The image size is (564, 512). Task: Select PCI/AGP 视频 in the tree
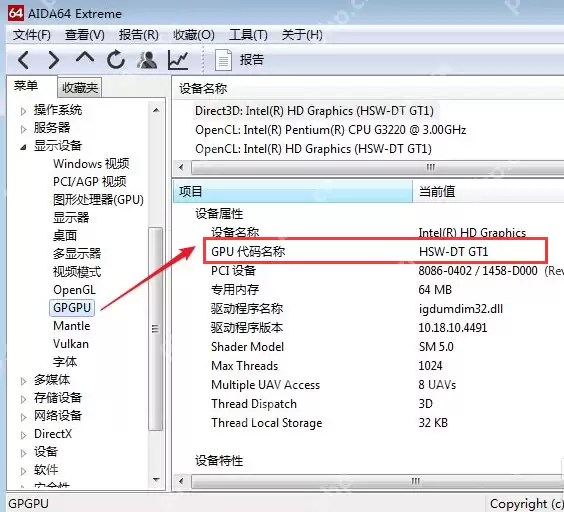point(90,182)
